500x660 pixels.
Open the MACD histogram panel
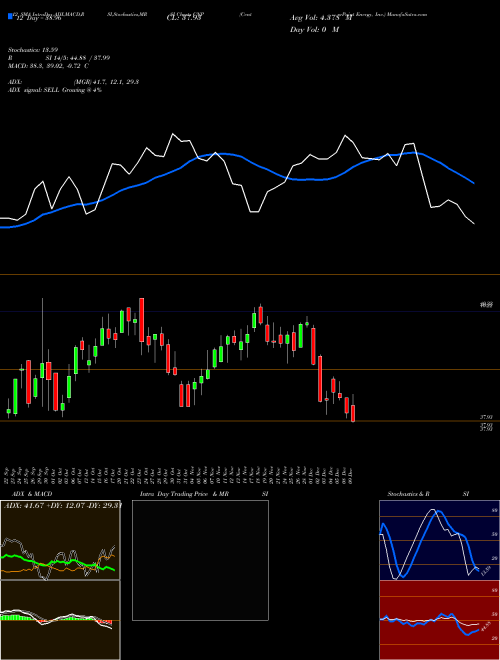coord(60,620)
